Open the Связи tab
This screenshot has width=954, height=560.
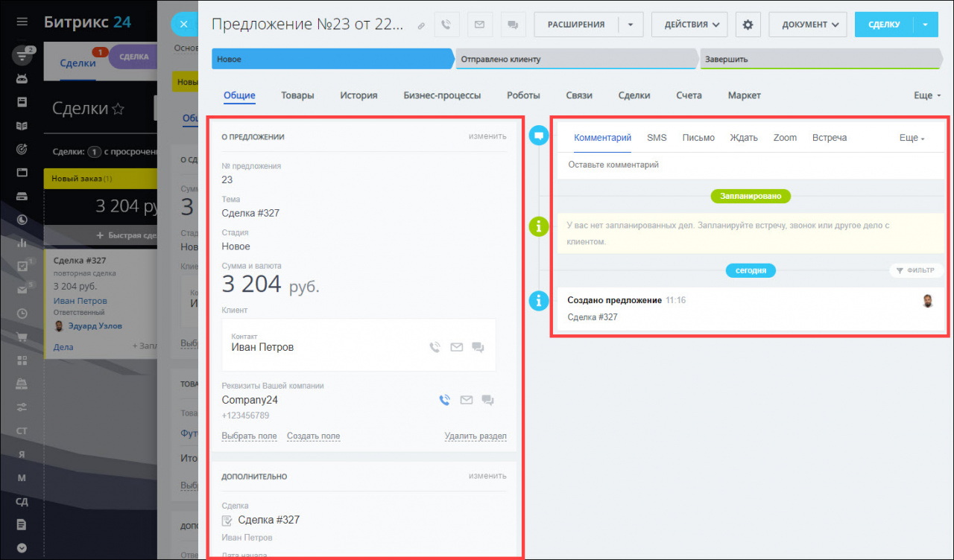click(x=579, y=95)
